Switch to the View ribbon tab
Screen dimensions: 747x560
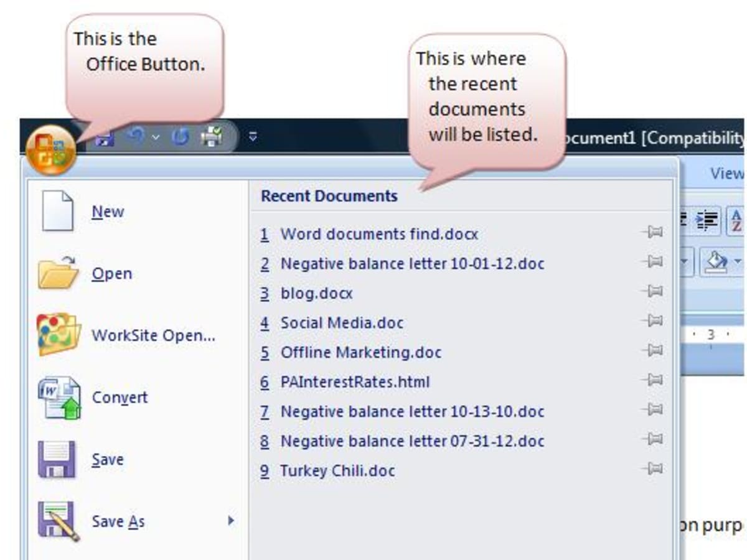click(726, 174)
